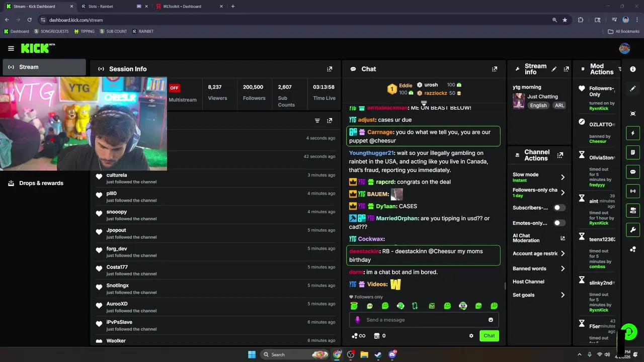The image size is (644, 362).
Task: Open the profile avatar at top right
Action: (x=624, y=48)
